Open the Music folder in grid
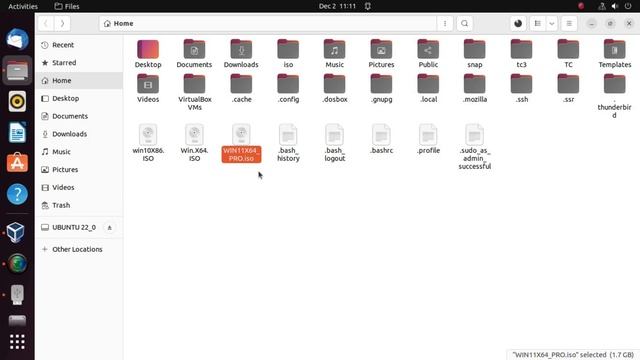The image size is (640, 360). point(334,50)
